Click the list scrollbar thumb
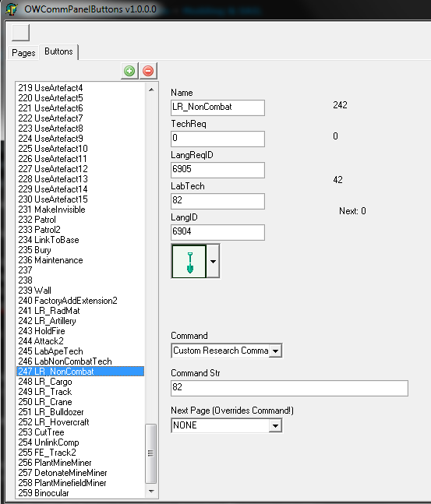Screen dimensions: 431x504 (x=151, y=453)
